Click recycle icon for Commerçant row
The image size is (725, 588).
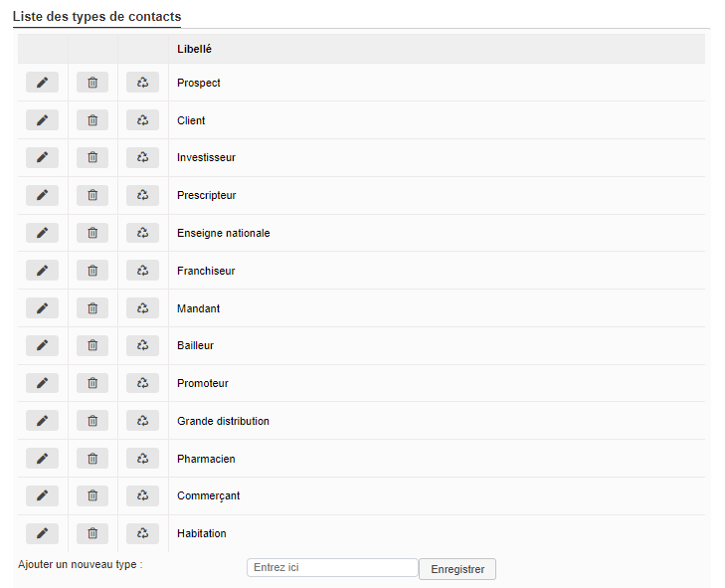(x=142, y=495)
